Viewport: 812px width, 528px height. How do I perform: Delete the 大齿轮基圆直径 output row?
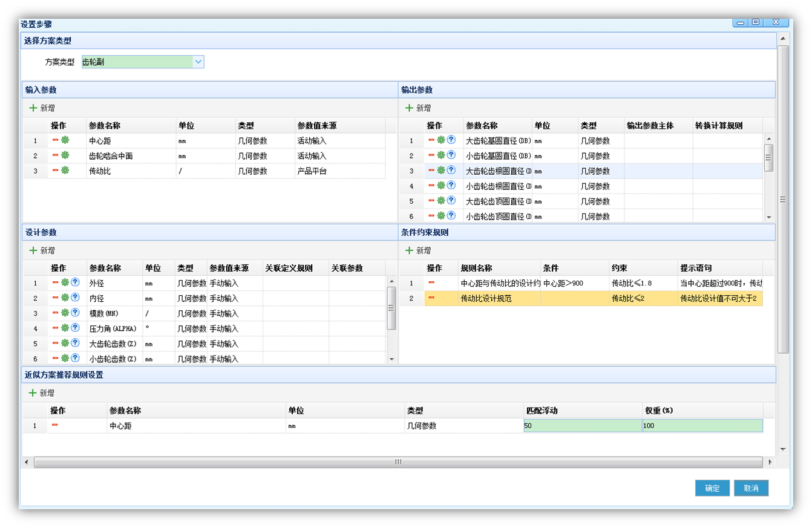[x=431, y=140]
